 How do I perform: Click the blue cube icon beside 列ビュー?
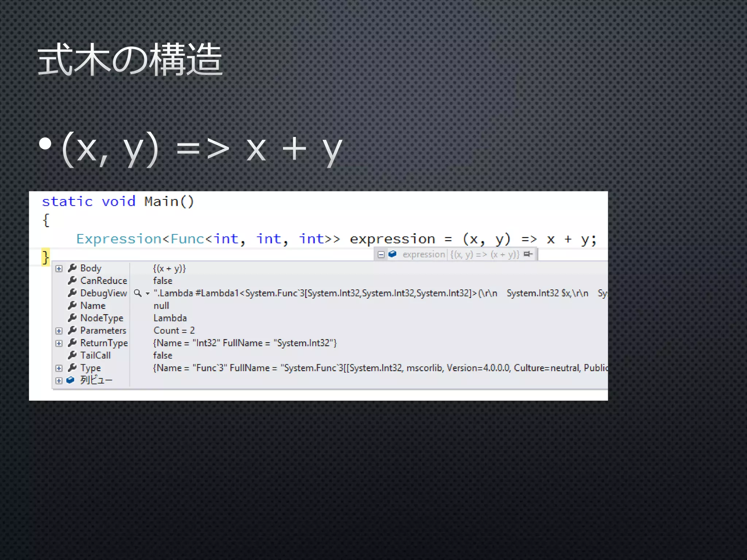point(70,380)
